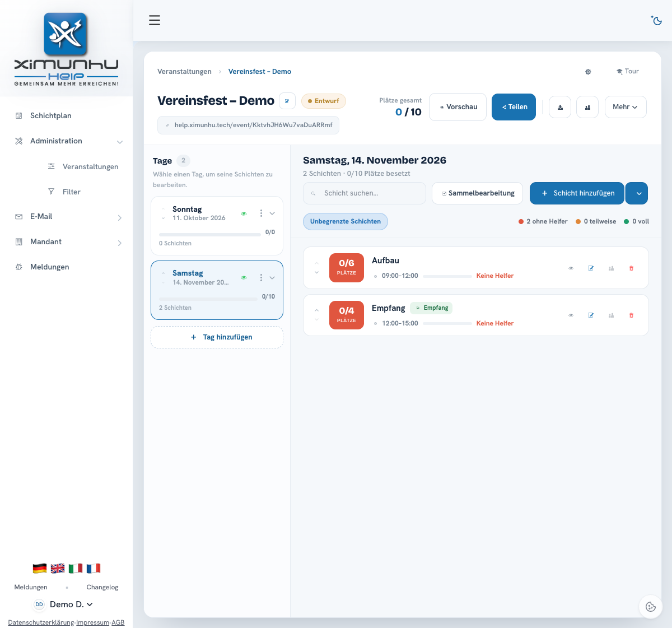Expand the Samstag day card chevron
The width and height of the screenshot is (672, 628).
tap(272, 278)
